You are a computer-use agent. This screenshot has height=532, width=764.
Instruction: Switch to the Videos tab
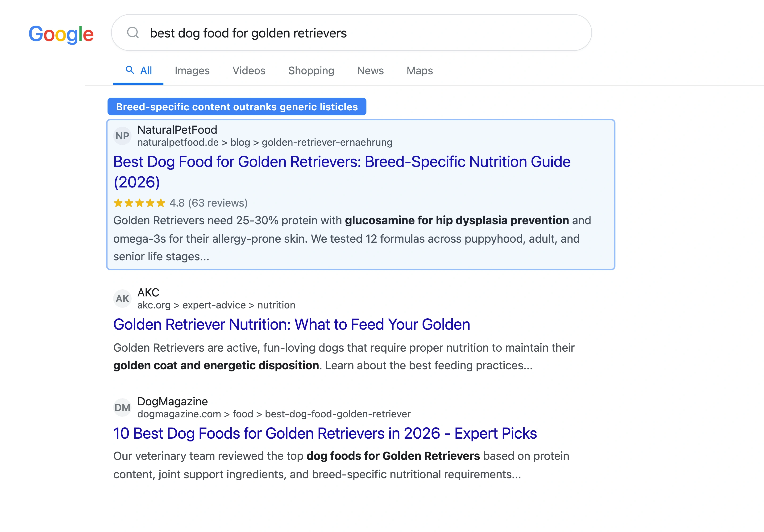249,71
